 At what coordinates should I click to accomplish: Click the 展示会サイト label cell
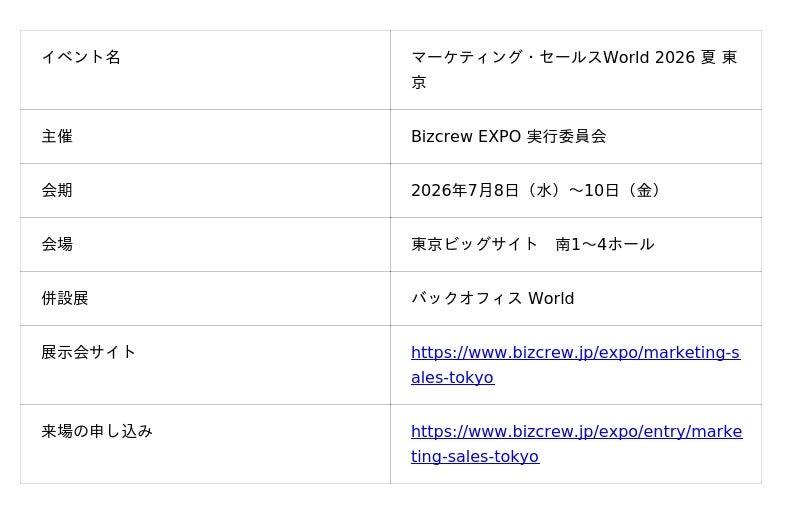point(205,365)
